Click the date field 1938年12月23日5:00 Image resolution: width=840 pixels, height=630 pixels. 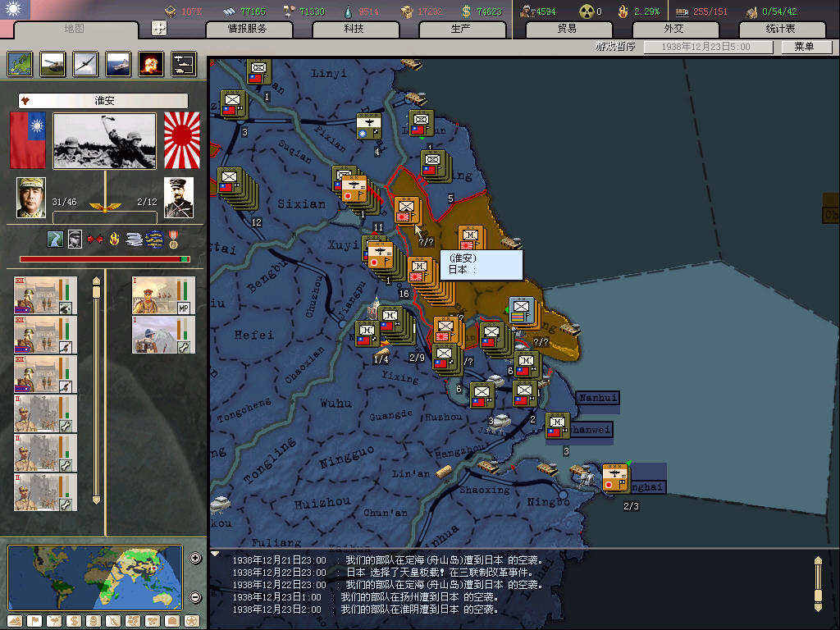tap(708, 47)
